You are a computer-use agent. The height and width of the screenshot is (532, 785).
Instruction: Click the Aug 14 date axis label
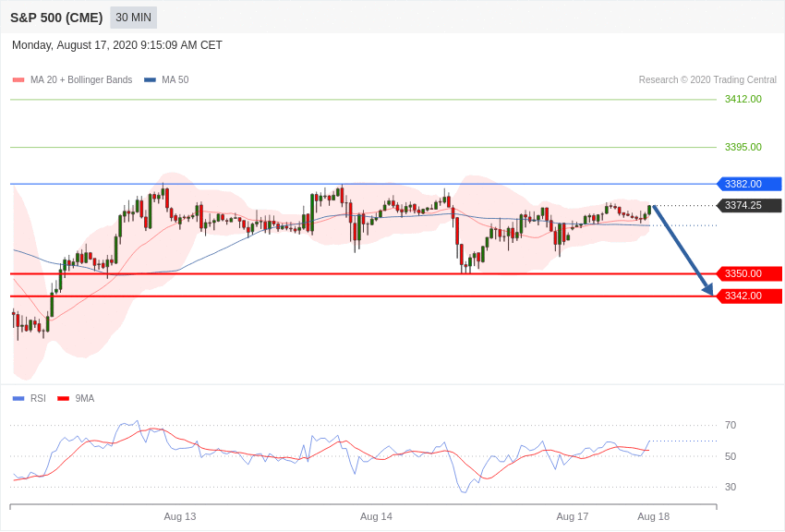coord(376,516)
